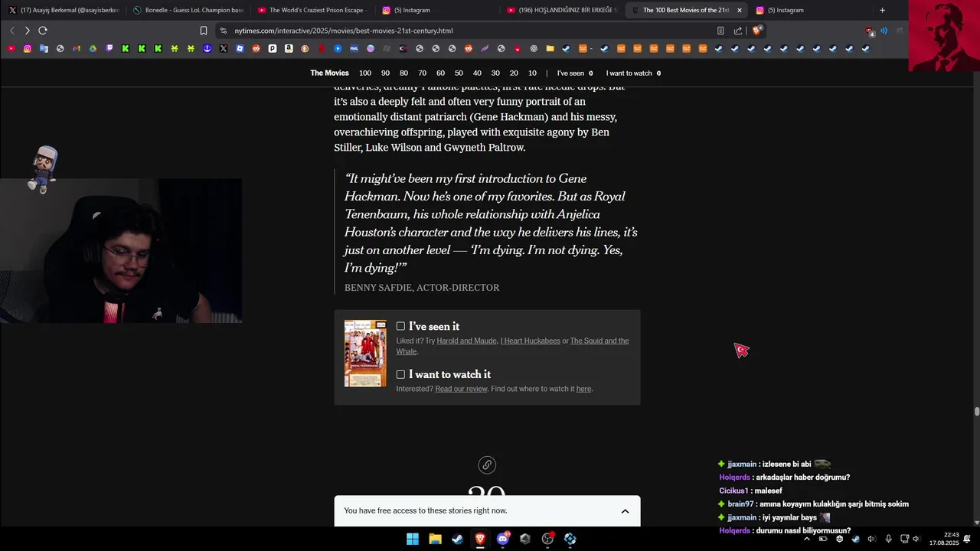Open the I Heart Huckabees link
This screenshot has width=980, height=551.
click(530, 341)
